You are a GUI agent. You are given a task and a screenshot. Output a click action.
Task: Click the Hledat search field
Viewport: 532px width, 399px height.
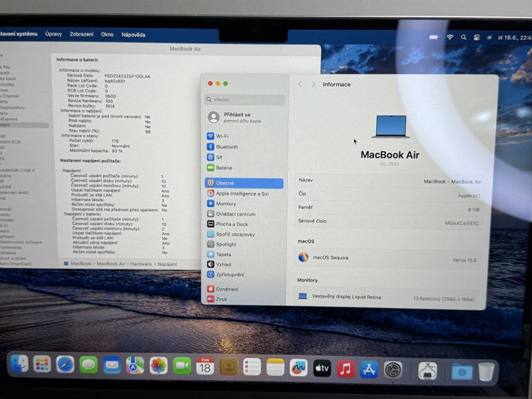pyautogui.click(x=244, y=99)
